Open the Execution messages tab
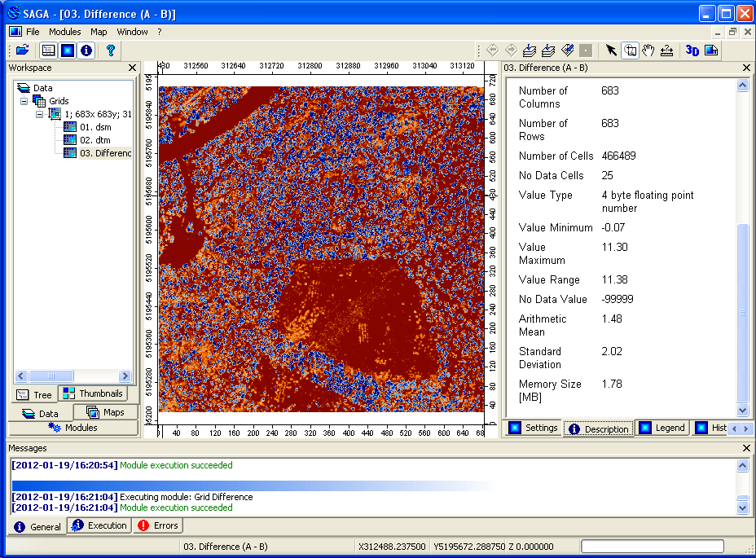The height and width of the screenshot is (558, 756). click(99, 525)
